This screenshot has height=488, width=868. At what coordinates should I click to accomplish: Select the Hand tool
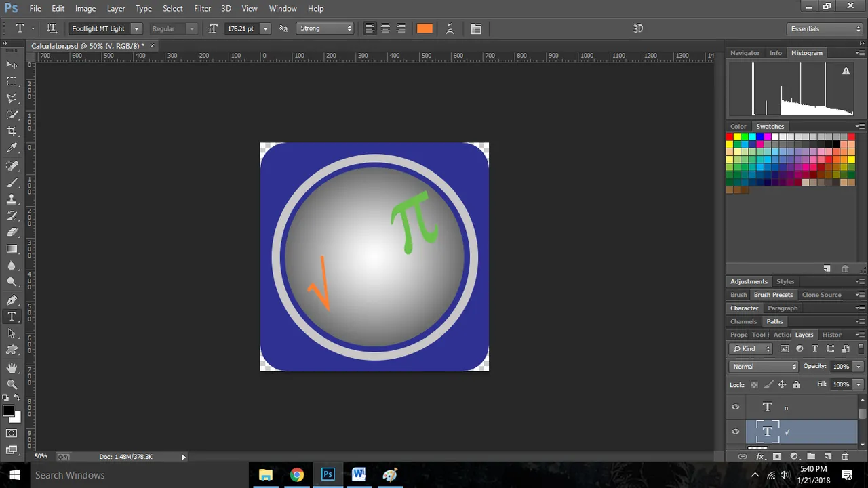[x=12, y=368]
